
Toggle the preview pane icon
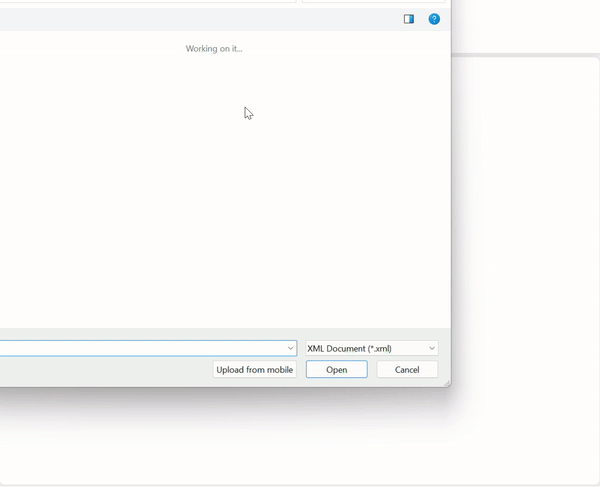pyautogui.click(x=409, y=19)
